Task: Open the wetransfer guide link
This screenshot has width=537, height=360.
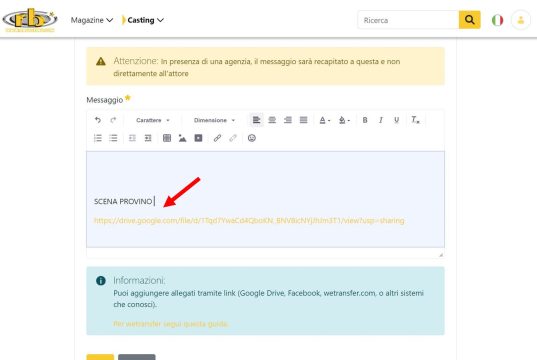Action: pos(172,324)
